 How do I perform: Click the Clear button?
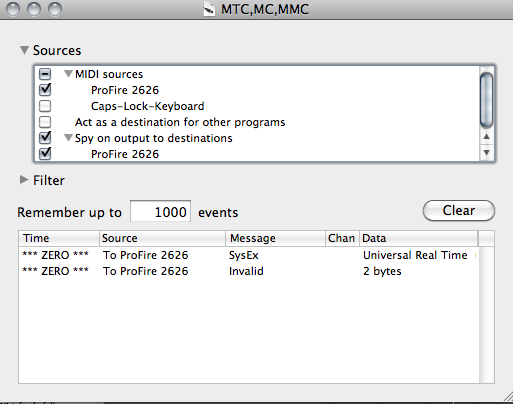tap(459, 210)
